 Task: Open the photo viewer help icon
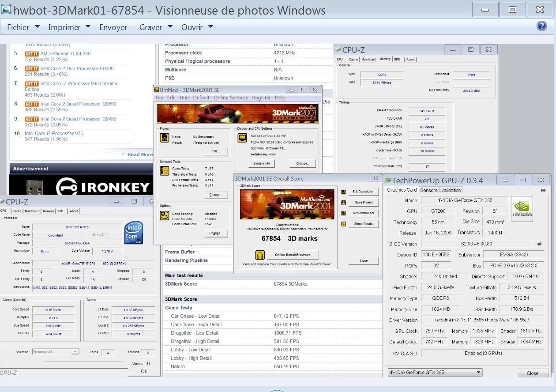pyautogui.click(x=541, y=26)
